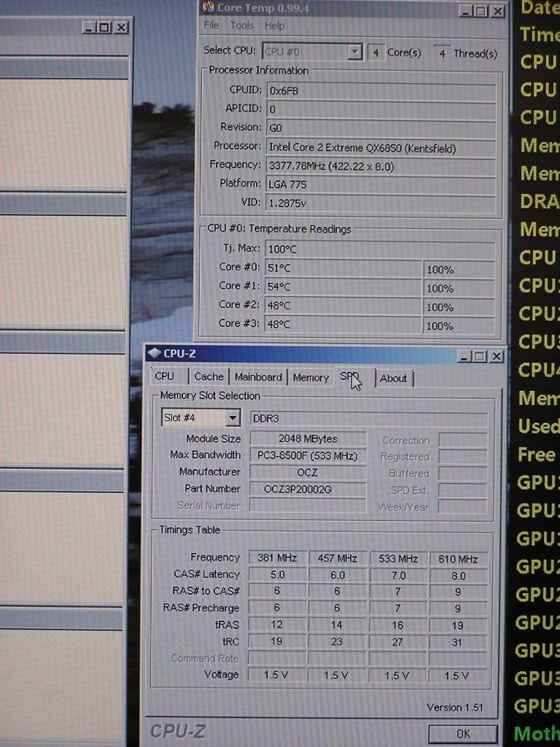Click the 533 MHz frequency cell in timings table
560x747 pixels.
pyautogui.click(x=398, y=559)
